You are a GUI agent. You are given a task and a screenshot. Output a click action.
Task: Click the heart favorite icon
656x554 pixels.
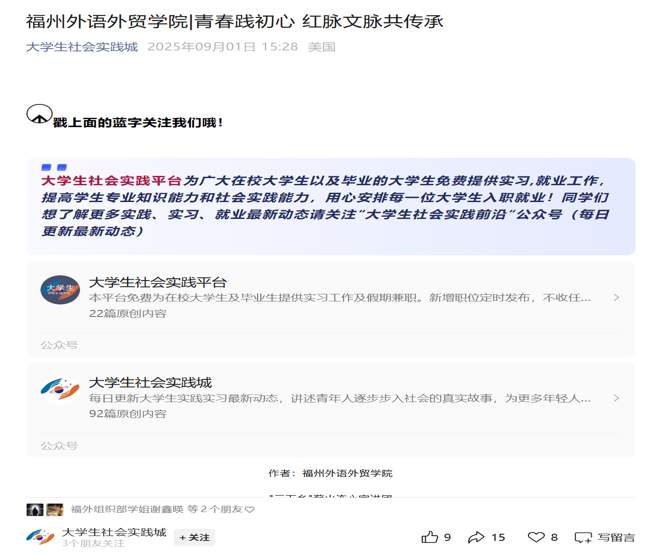[x=536, y=537]
